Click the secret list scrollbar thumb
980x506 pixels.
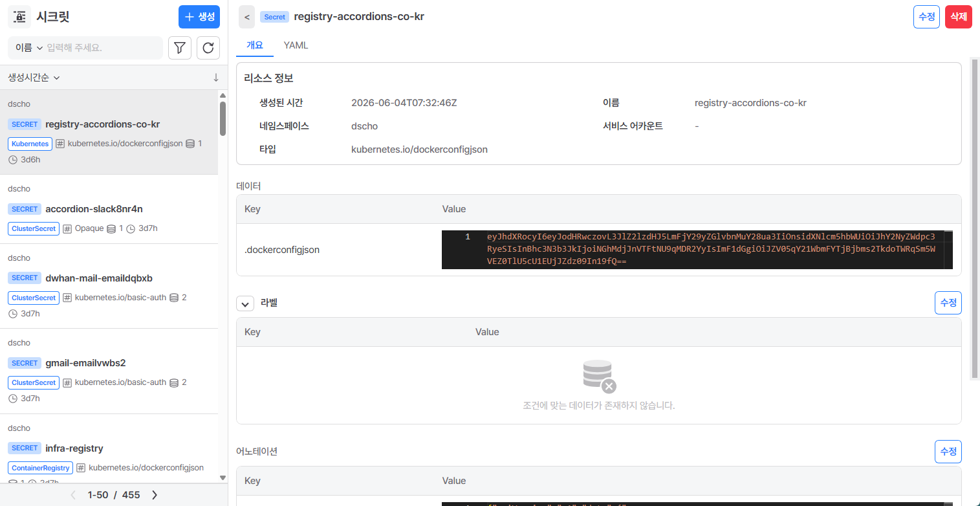tap(223, 118)
